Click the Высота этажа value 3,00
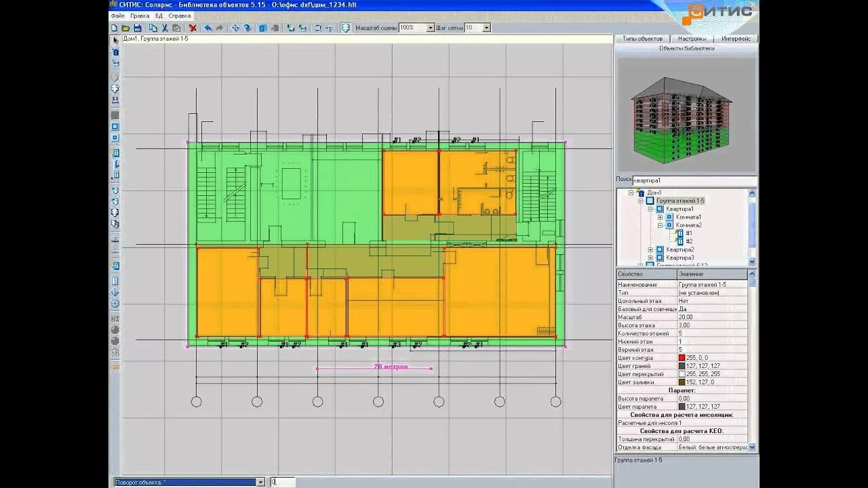868x488 pixels. (712, 325)
